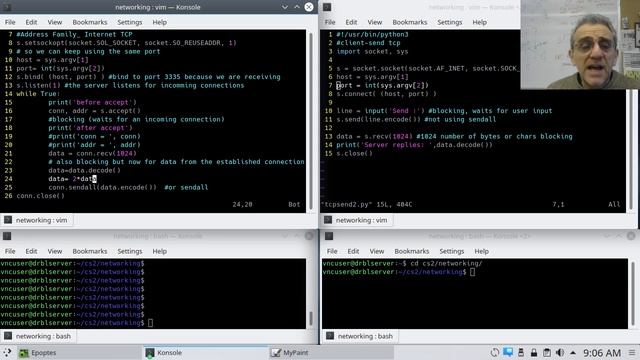Open the application launcher on the taskbar

(7, 353)
